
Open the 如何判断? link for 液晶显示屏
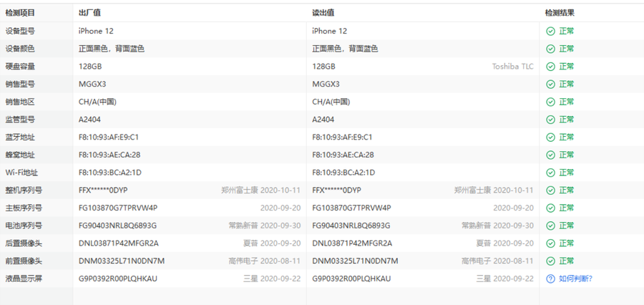click(x=575, y=279)
